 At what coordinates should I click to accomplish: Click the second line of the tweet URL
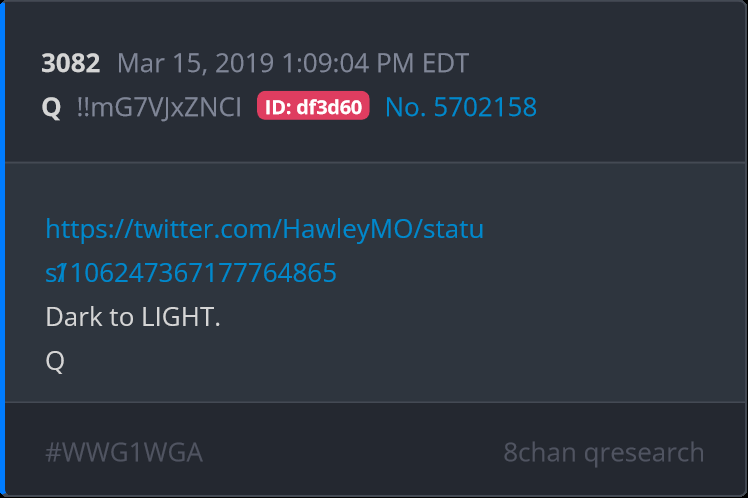click(x=191, y=272)
